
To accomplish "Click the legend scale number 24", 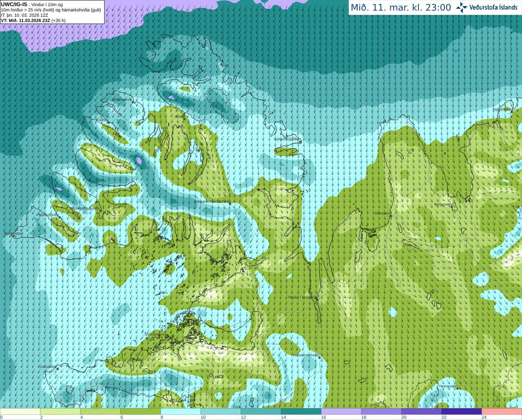I will pyautogui.click(x=484, y=417).
